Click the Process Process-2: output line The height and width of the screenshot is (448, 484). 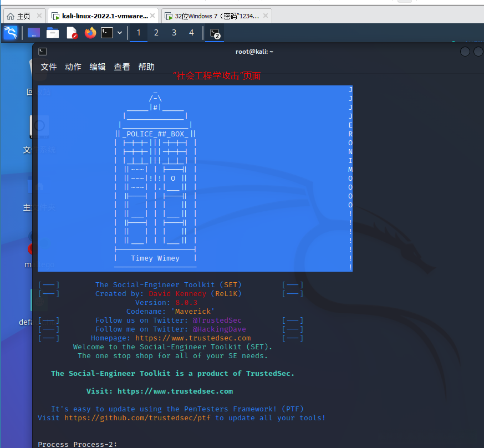coord(78,444)
